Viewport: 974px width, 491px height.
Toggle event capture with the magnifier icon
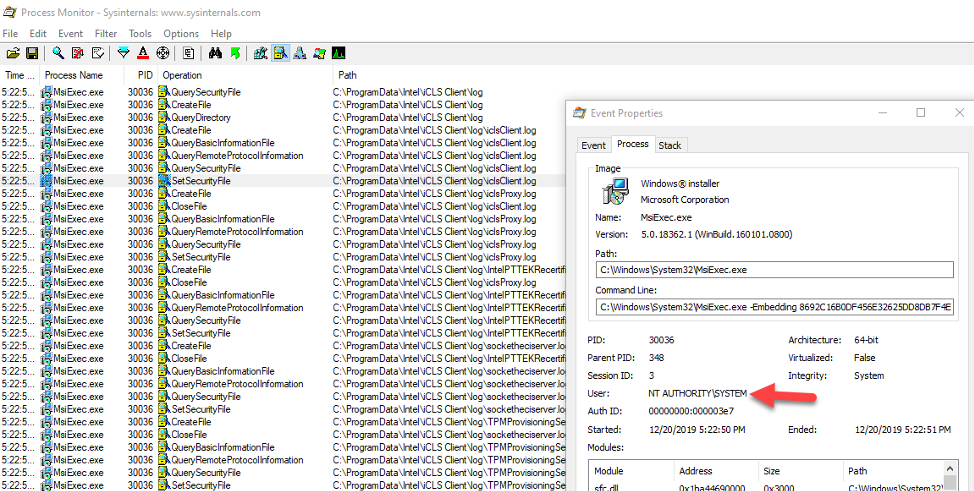pos(58,53)
